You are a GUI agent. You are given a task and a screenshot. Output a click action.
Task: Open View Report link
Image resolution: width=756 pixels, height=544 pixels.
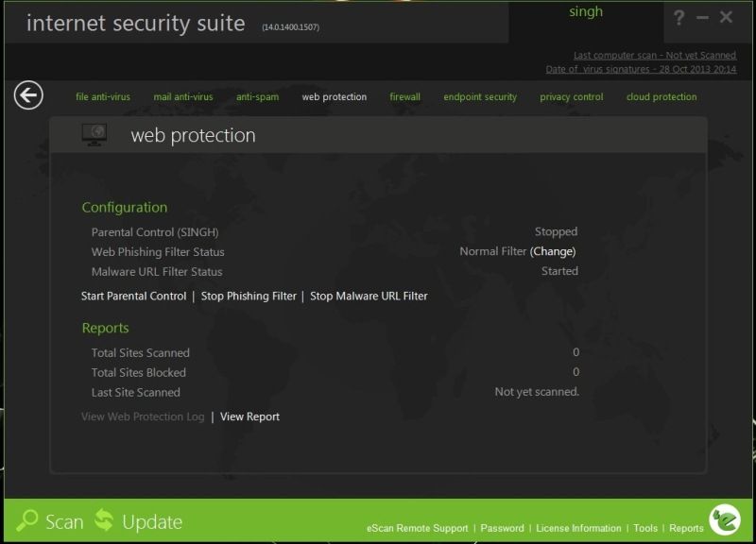tap(249, 416)
